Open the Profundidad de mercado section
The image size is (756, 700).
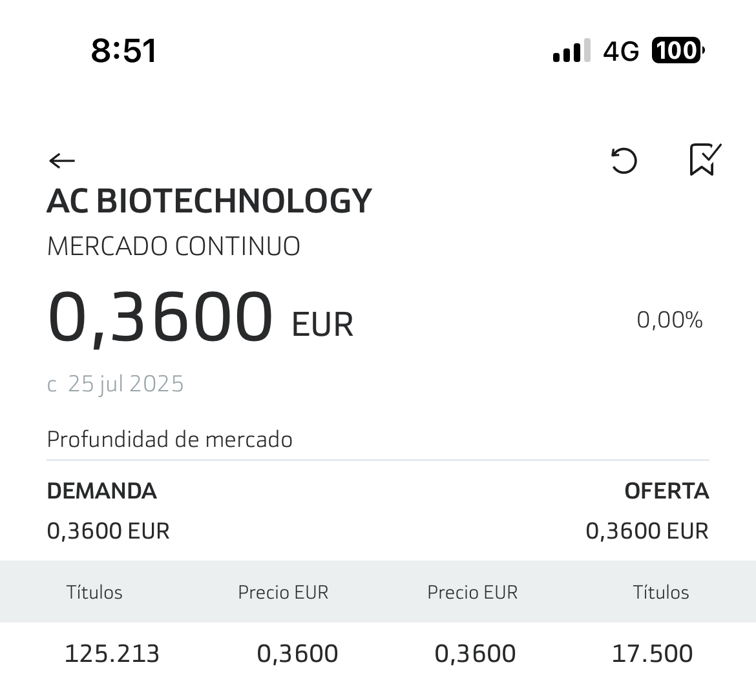pos(170,439)
